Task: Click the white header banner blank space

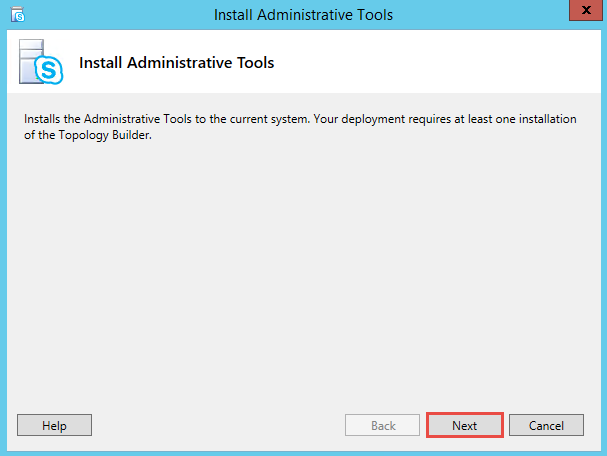Action: (x=450, y=63)
